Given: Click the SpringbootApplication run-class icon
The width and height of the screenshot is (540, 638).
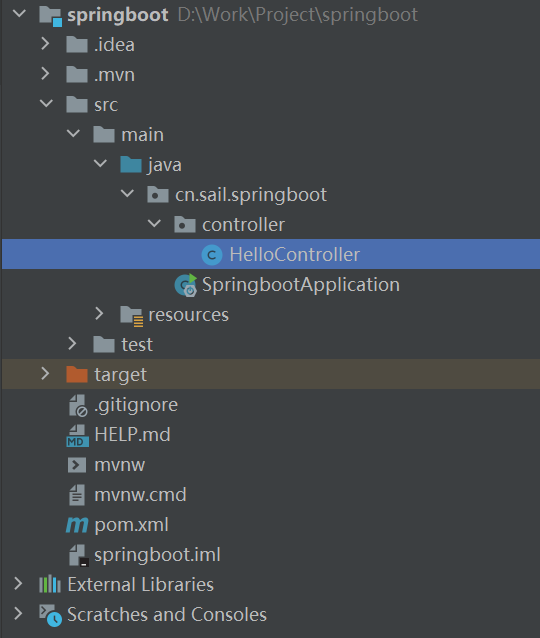Looking at the screenshot, I should click(x=186, y=285).
